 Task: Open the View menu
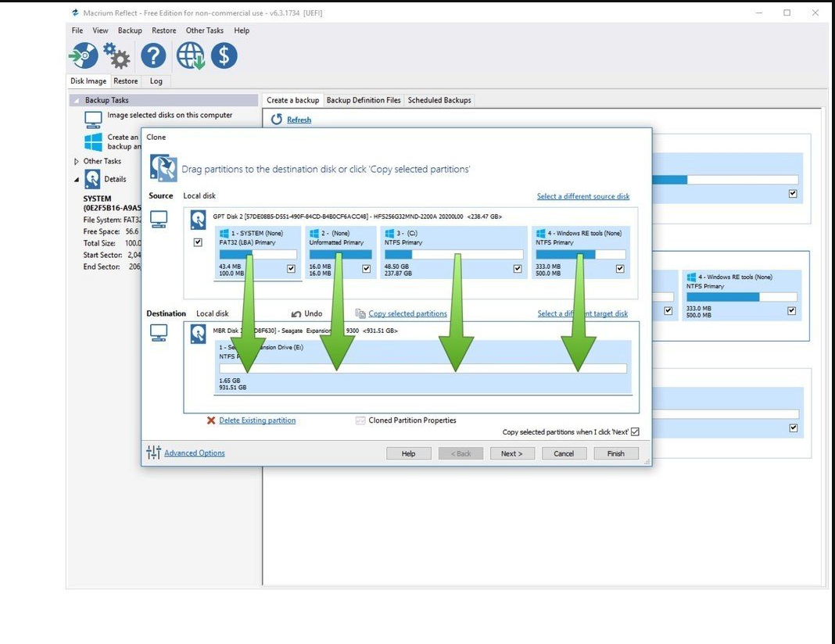pyautogui.click(x=100, y=30)
